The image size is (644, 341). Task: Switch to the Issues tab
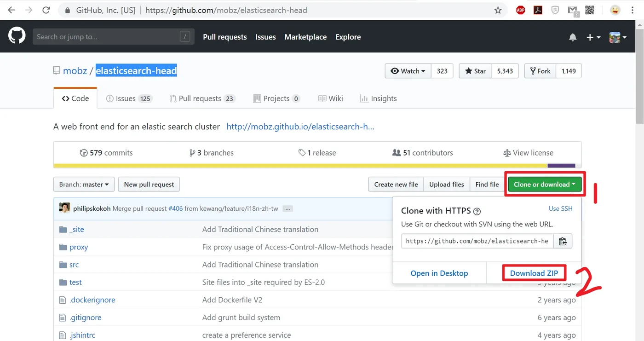point(129,98)
